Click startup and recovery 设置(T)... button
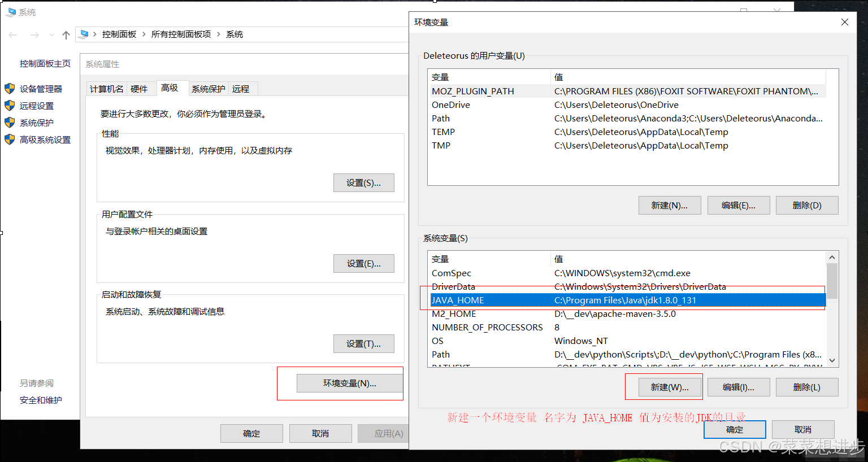The height and width of the screenshot is (462, 868). [x=364, y=344]
